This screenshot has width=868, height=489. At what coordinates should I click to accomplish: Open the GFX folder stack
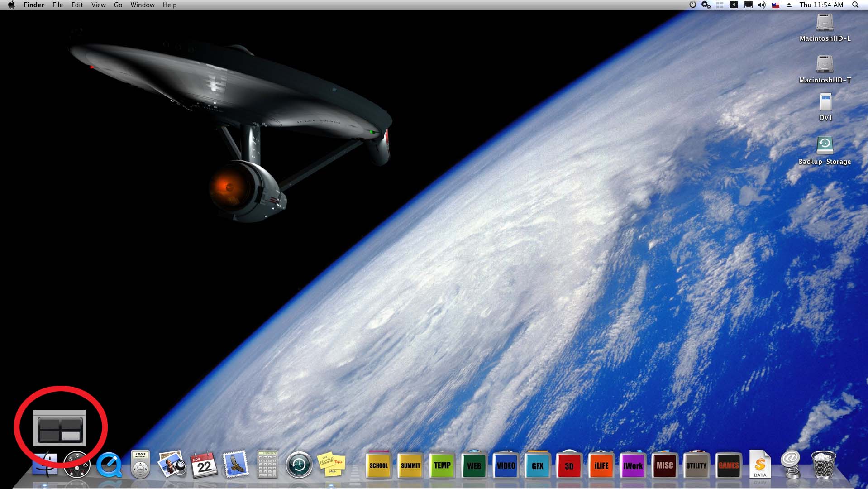coord(537,465)
